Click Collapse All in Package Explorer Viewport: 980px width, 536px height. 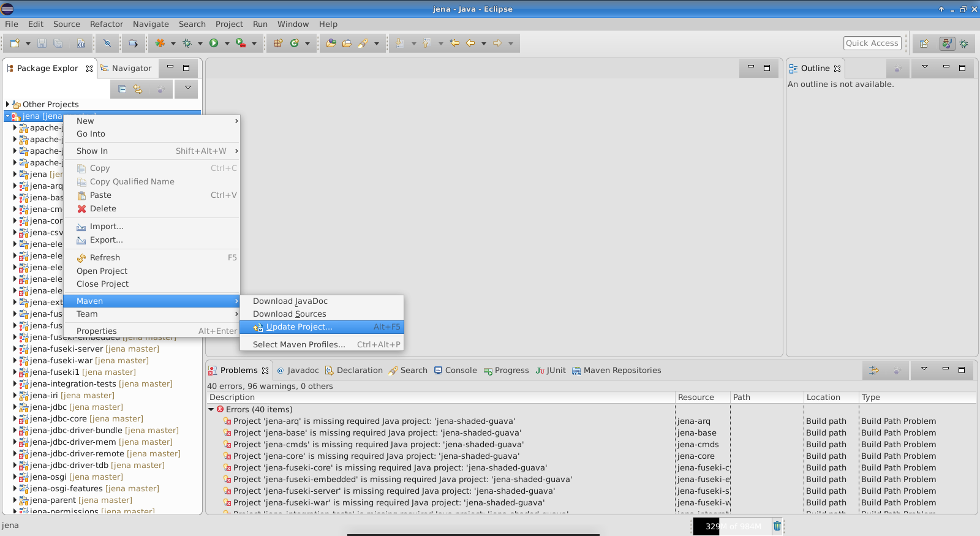[x=122, y=89]
